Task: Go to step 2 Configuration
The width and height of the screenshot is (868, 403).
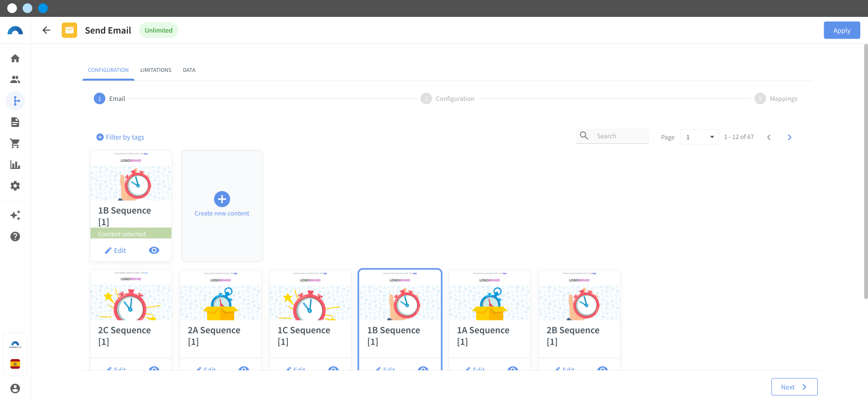Action: tap(448, 98)
